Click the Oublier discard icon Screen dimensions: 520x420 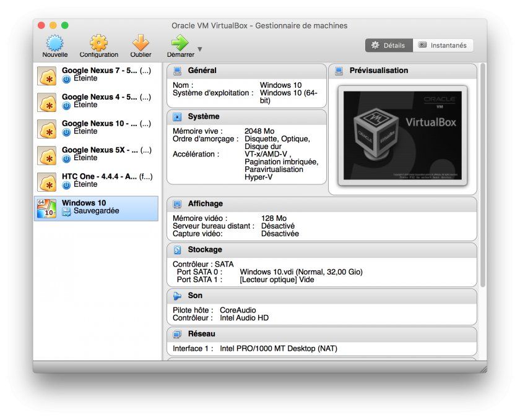point(141,44)
